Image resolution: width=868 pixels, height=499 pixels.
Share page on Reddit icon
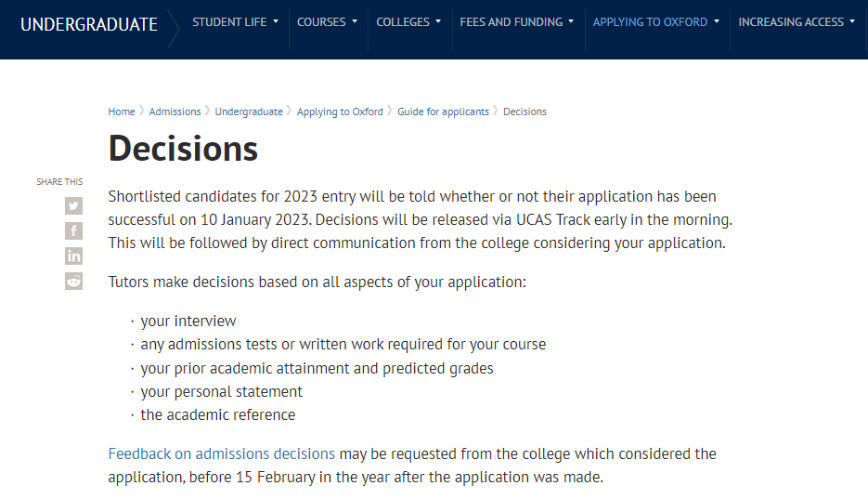click(x=73, y=281)
